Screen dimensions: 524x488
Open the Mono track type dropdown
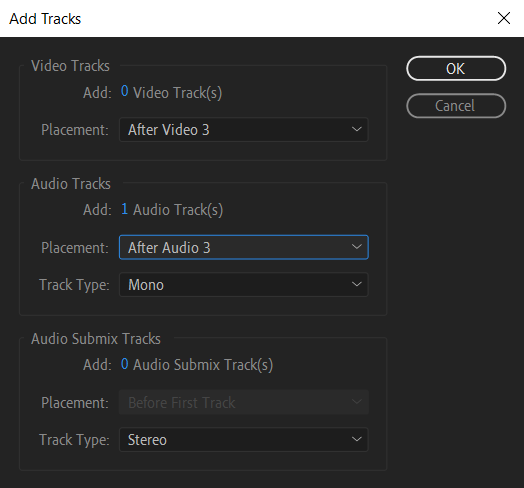tap(244, 285)
